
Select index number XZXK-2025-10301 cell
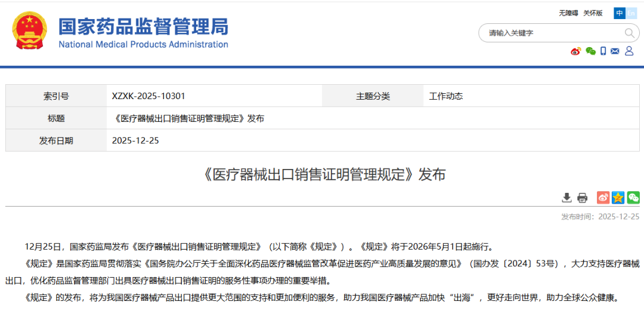click(x=215, y=96)
